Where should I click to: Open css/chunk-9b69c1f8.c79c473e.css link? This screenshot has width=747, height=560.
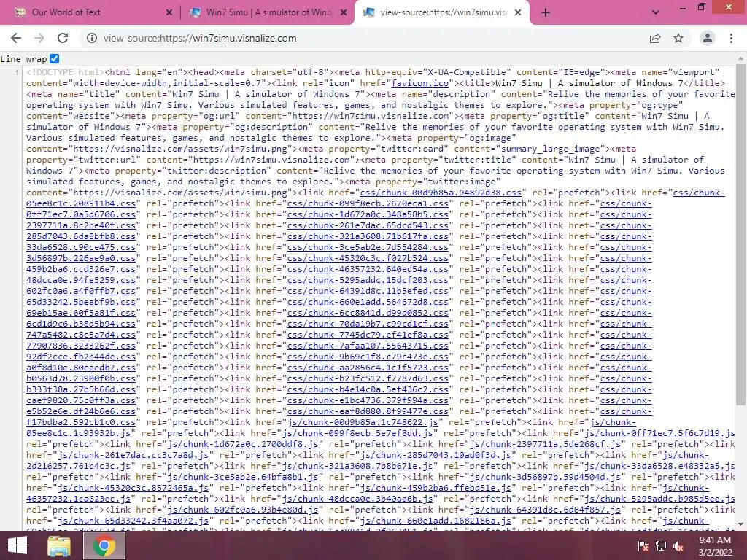(x=368, y=357)
